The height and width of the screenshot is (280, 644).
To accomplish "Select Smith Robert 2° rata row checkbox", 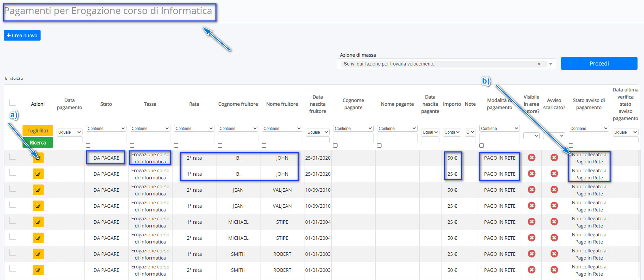I will point(13,268).
